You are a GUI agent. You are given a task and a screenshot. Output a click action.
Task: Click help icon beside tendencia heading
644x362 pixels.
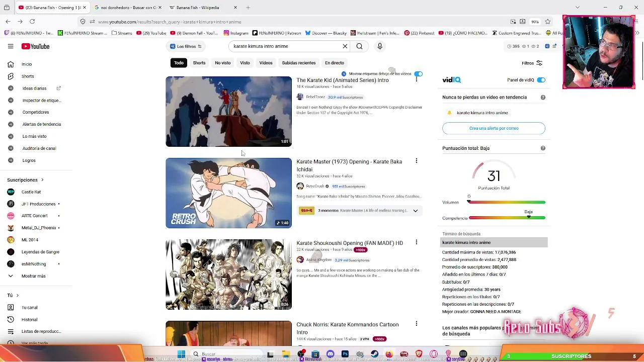pyautogui.click(x=543, y=97)
